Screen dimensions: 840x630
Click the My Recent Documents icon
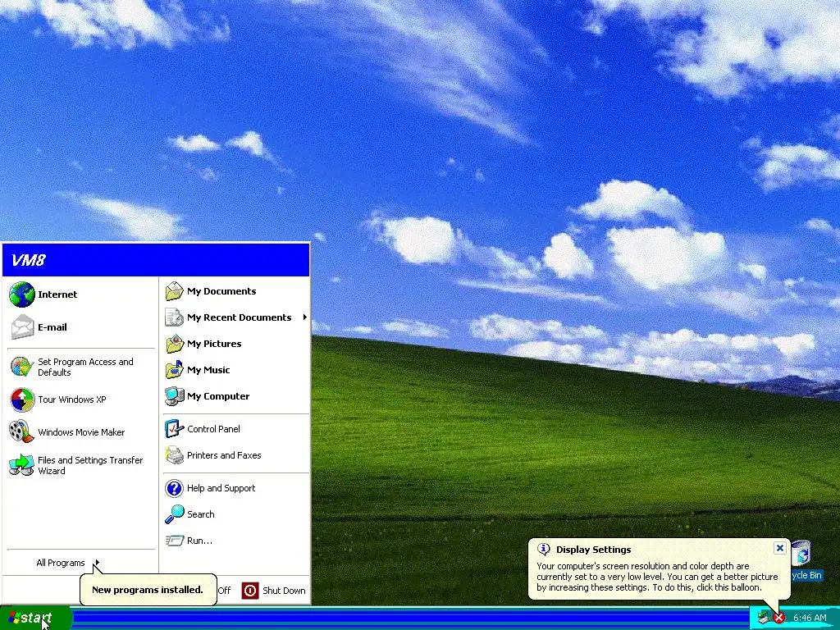click(x=175, y=317)
